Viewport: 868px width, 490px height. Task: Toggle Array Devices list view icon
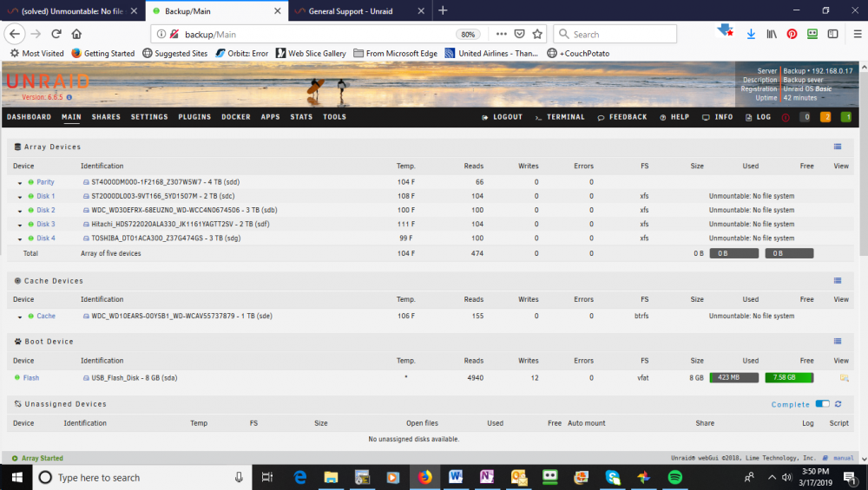click(x=838, y=147)
